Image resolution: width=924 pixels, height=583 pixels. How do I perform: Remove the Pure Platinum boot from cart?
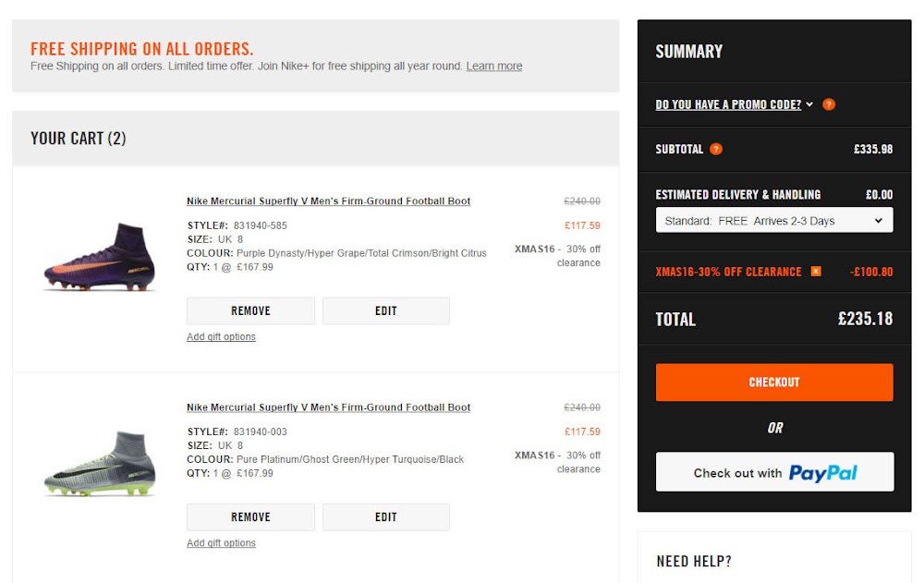(x=250, y=517)
